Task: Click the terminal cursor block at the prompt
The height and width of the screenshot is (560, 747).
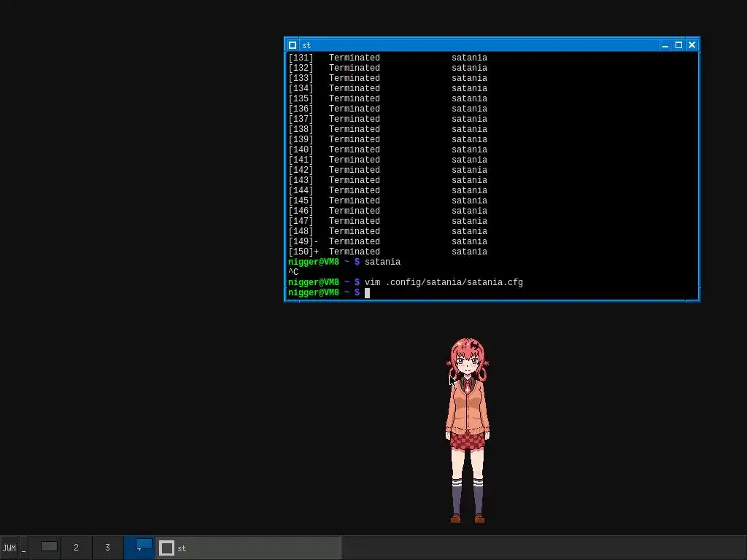Action: pos(368,293)
